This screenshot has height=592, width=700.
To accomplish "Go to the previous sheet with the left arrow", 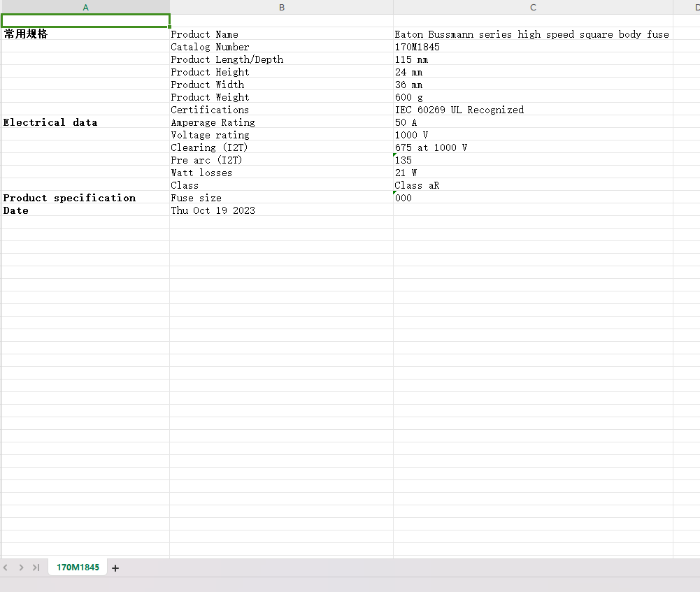I will 6,568.
